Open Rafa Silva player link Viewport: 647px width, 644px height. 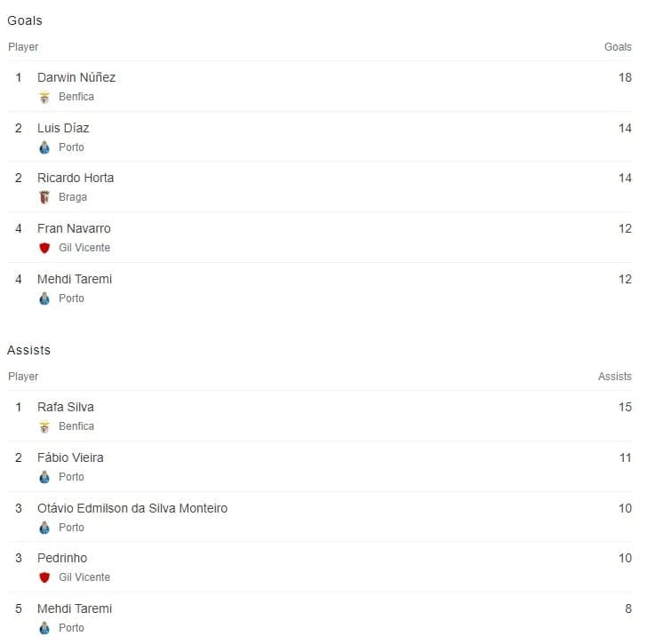point(66,407)
